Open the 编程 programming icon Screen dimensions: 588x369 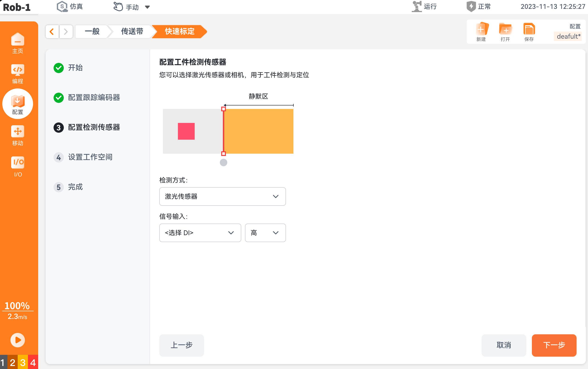point(17,70)
